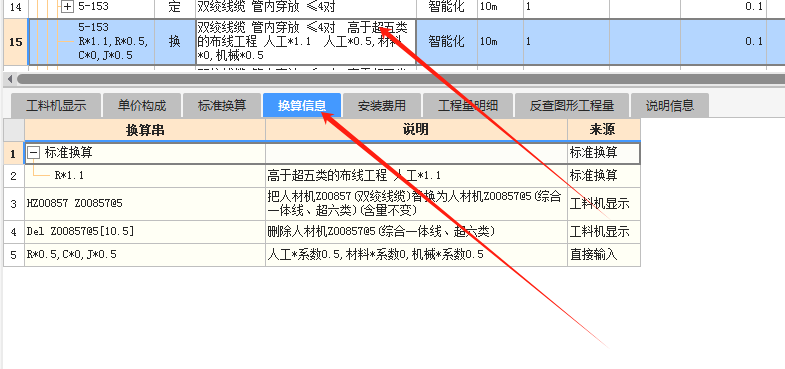Click 双绞线缆 管内穿放 name in row 14

306,7
